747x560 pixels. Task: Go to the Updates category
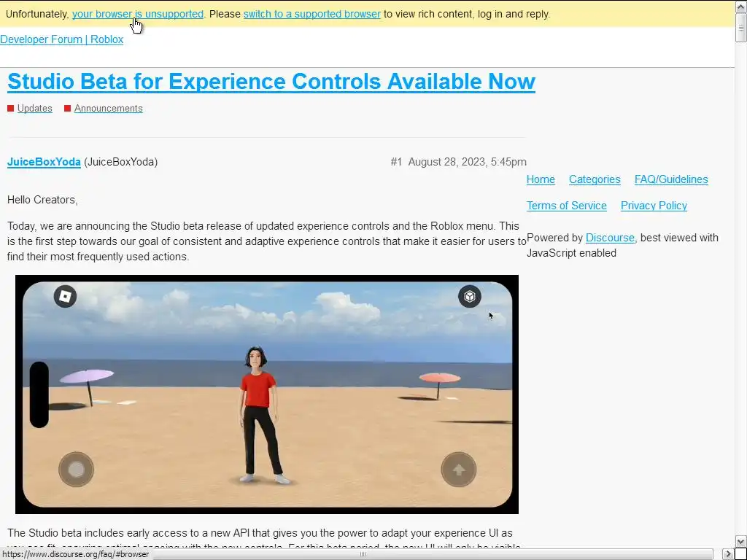click(35, 109)
